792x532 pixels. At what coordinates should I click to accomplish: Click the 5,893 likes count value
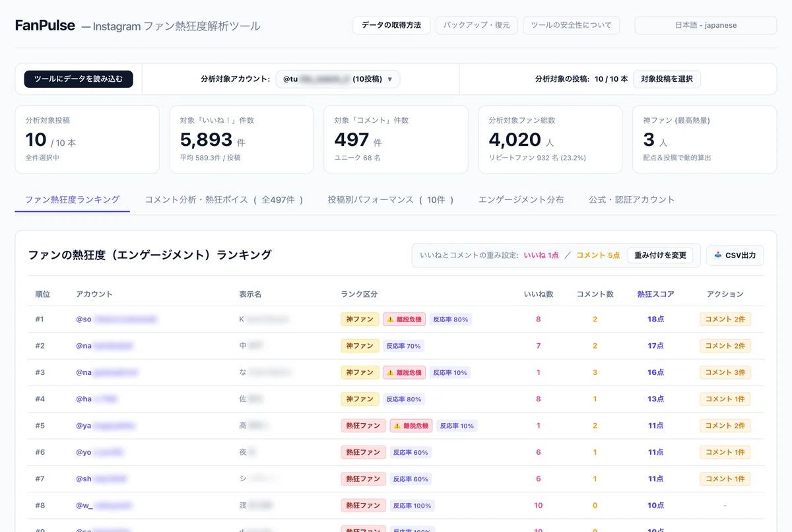(x=206, y=139)
